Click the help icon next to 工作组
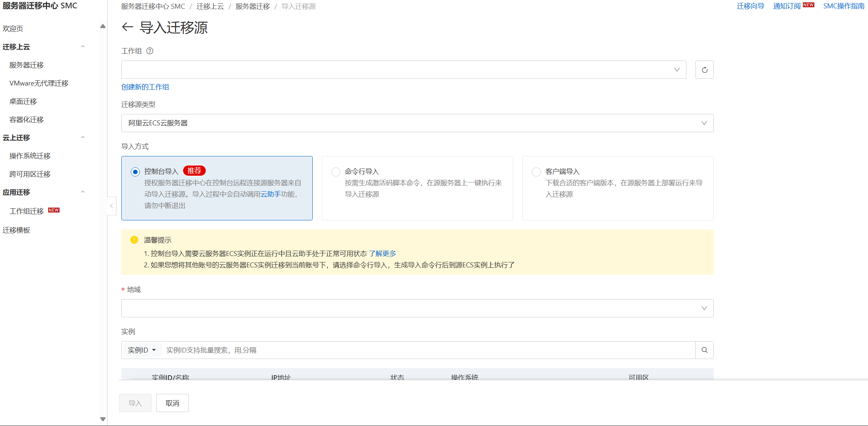This screenshot has width=868, height=426. tap(150, 51)
